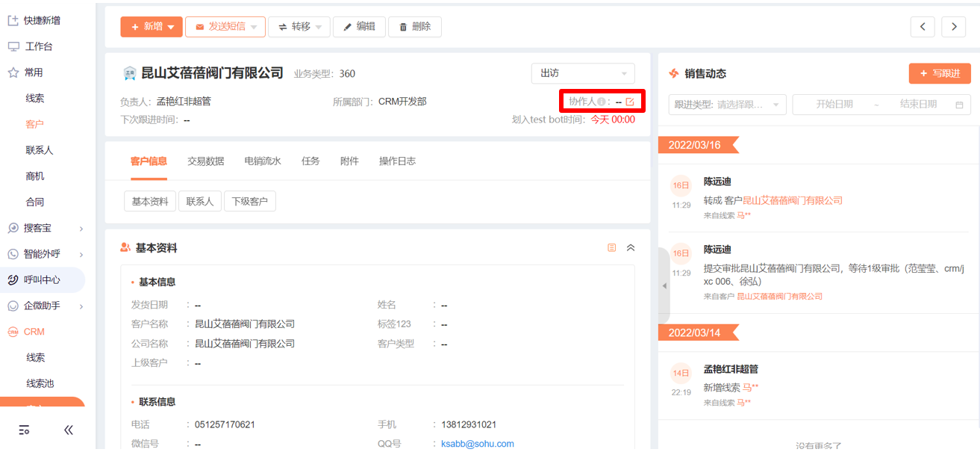980x464 pixels.
Task: Open 昆山艾蓓蓓阀门有限公司 link after 来自客户
Action: point(780,297)
